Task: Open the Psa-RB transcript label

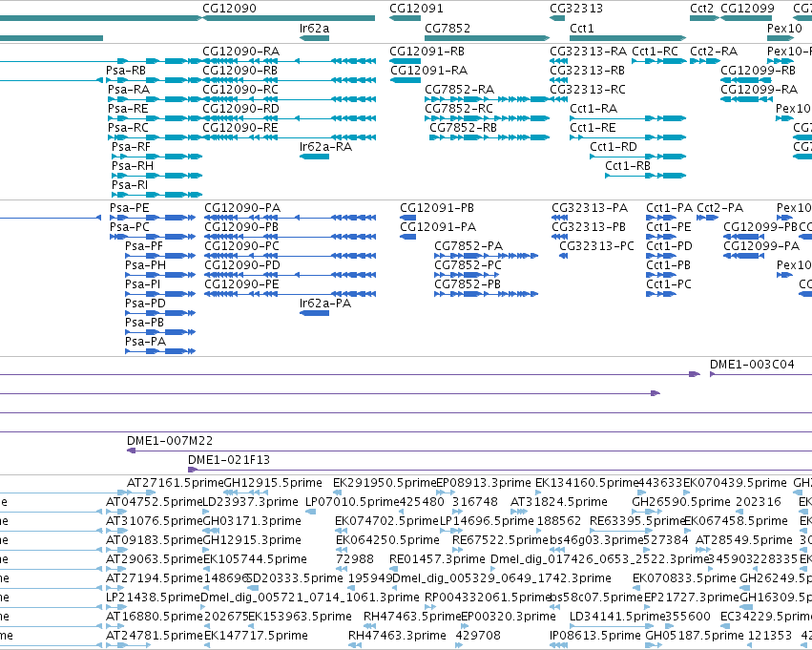Action: point(126,71)
